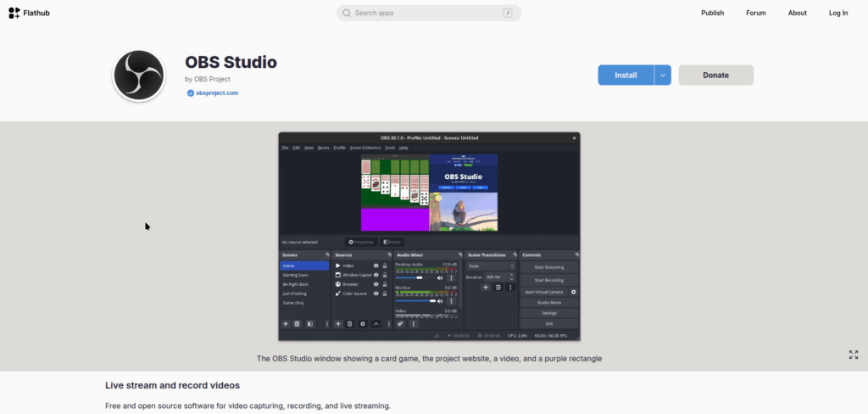Open the Scene Collection menu
The height and width of the screenshot is (414, 868).
click(x=365, y=148)
